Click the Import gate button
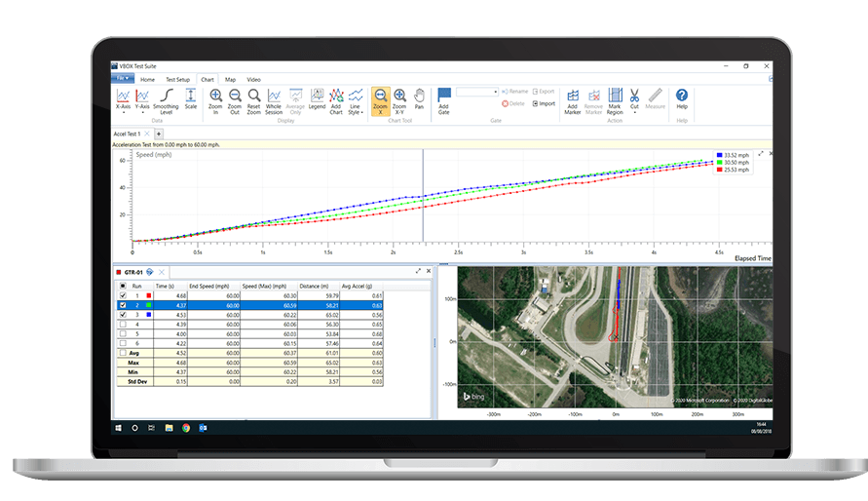Image resolution: width=868 pixels, height=501 pixels. pyautogui.click(x=543, y=103)
